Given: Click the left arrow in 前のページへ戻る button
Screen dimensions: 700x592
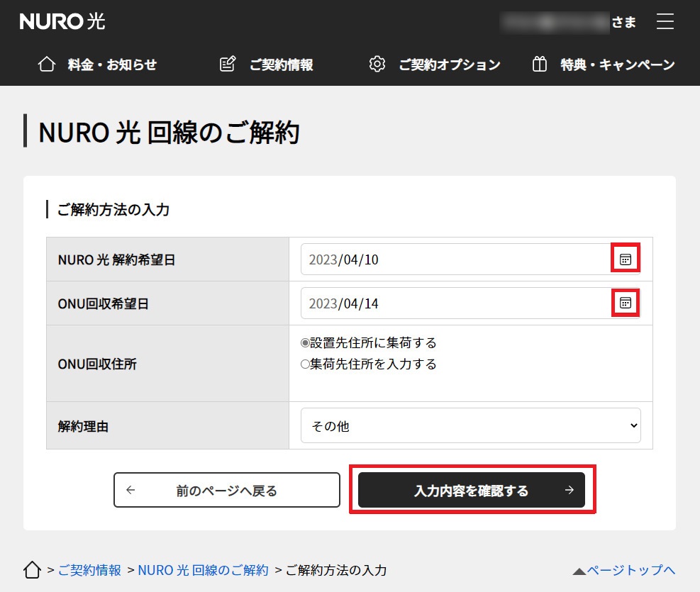Looking at the screenshot, I should click(x=130, y=490).
